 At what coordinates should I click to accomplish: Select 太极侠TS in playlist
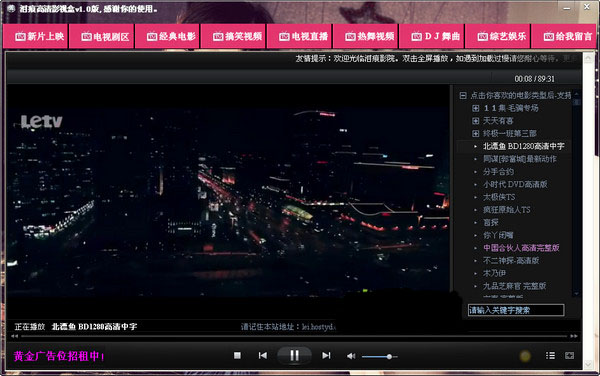(x=499, y=197)
